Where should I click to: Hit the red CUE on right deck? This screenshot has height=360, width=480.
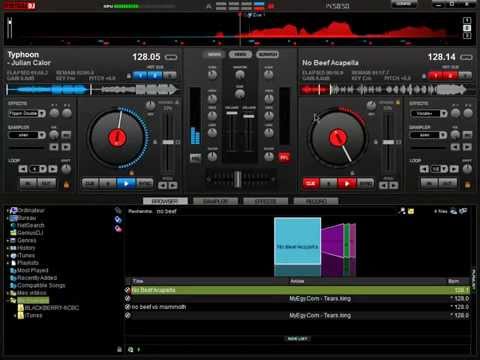pos(311,184)
